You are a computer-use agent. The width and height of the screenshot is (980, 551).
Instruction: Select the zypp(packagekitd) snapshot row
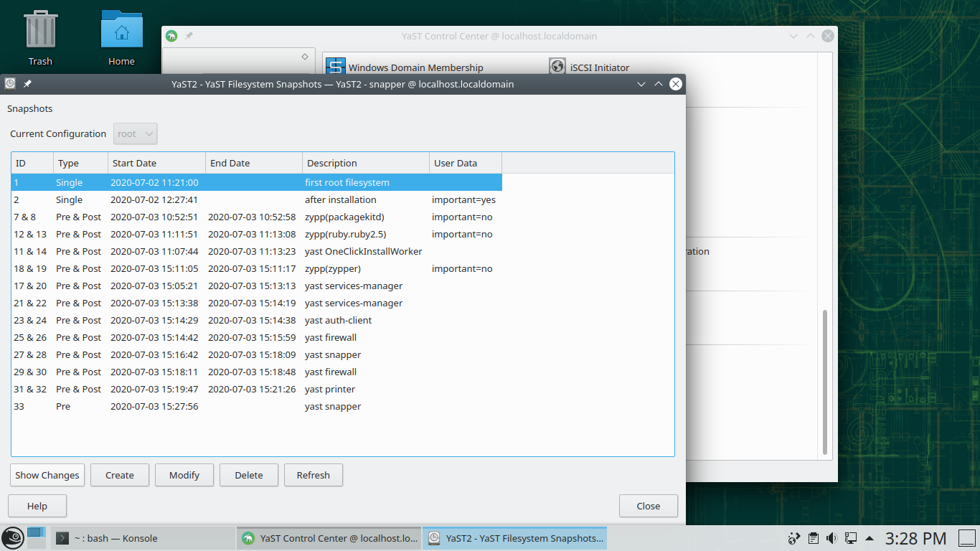click(x=256, y=217)
